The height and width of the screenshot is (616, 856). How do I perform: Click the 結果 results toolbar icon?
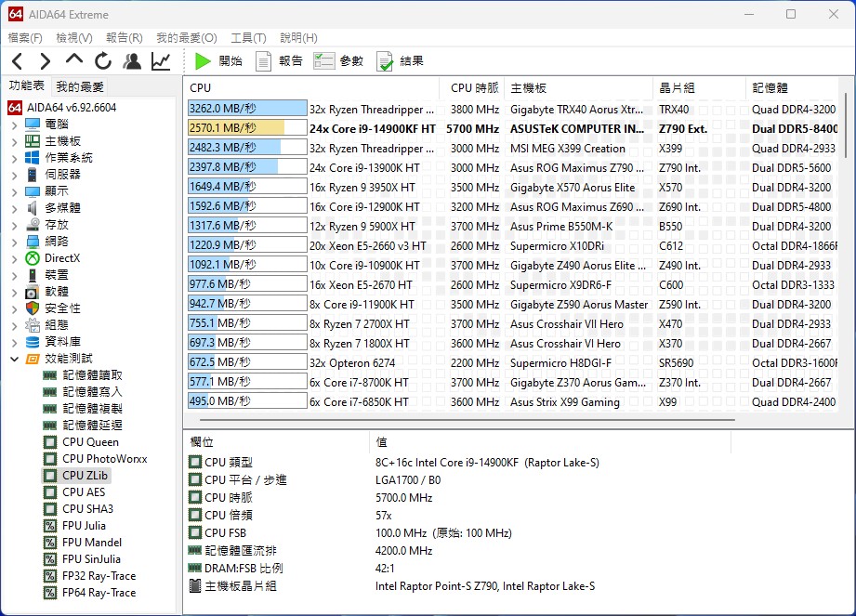[x=400, y=61]
